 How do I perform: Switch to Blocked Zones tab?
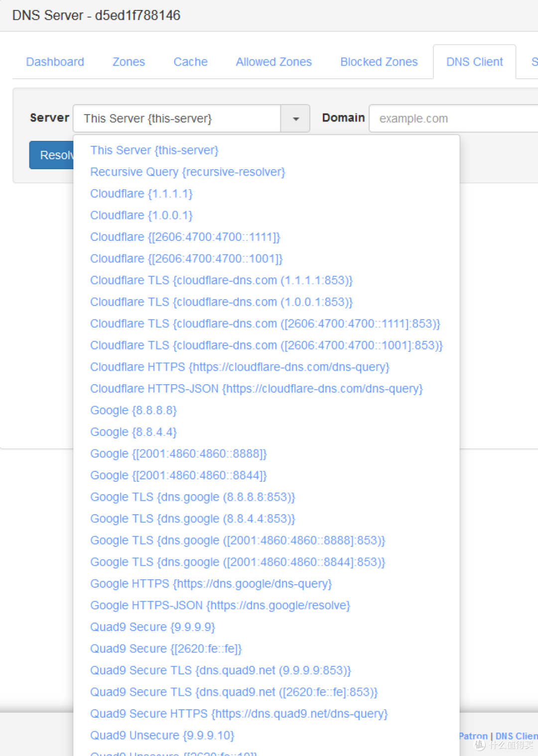coord(379,62)
